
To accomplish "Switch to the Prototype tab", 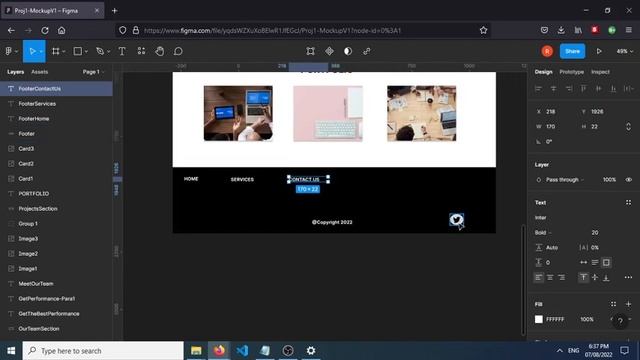I will coord(571,72).
